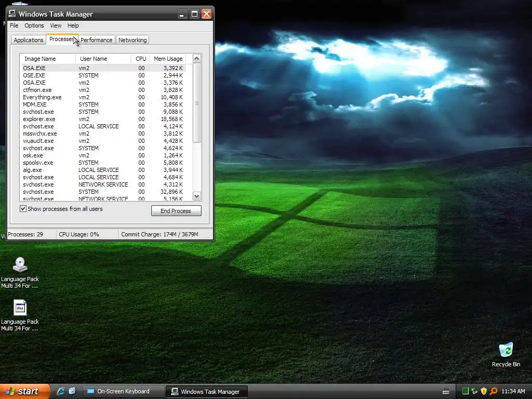The image size is (532, 399).
Task: Select the spoolsv.exe process row
Action: [103, 163]
